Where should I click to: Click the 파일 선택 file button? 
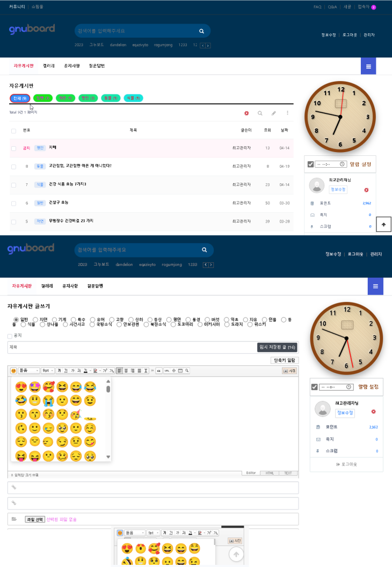click(35, 519)
